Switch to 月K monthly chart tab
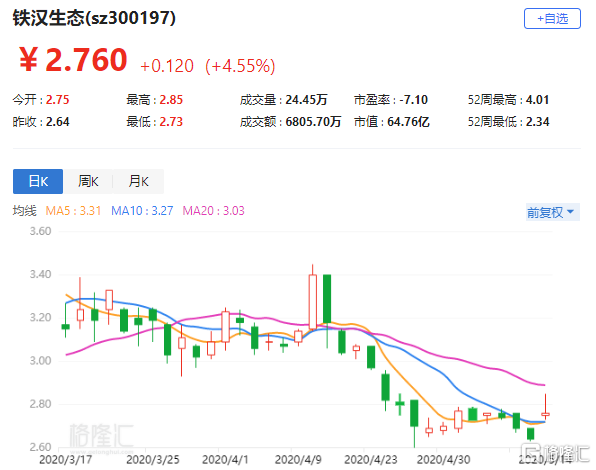 (x=138, y=181)
